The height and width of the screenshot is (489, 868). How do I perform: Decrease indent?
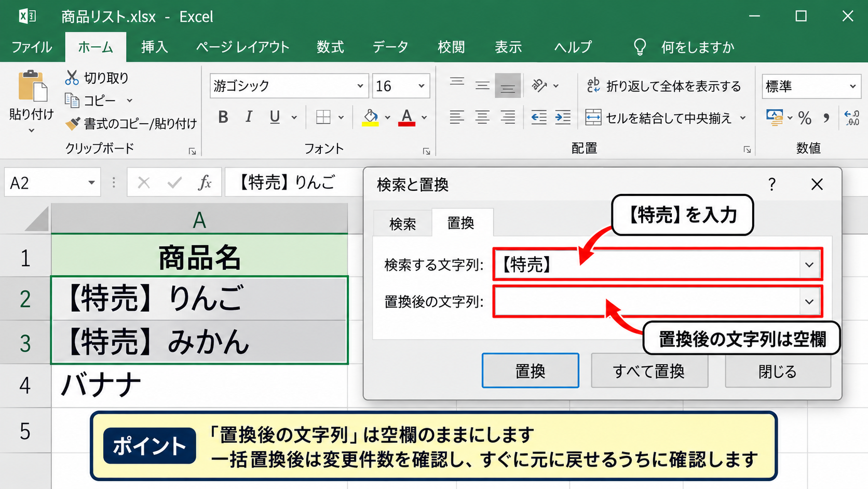pos(539,117)
